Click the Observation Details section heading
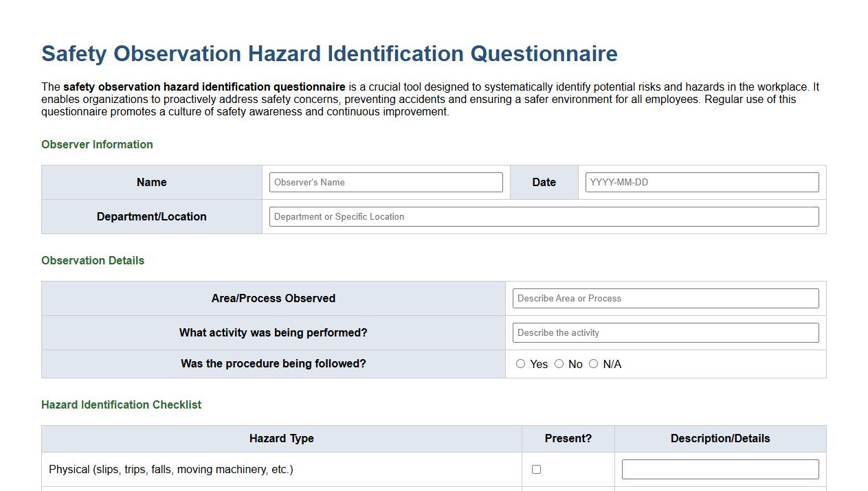The image size is (868, 491). tap(93, 260)
